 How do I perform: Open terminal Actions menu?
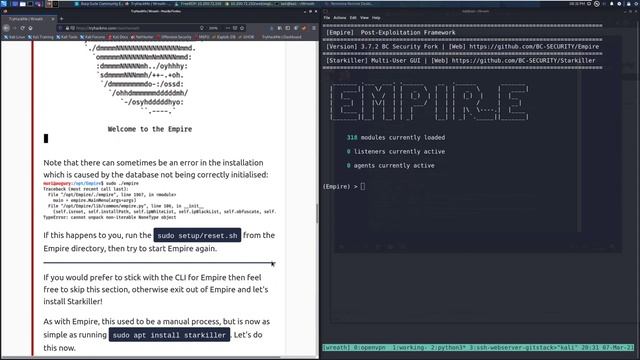point(340,18)
